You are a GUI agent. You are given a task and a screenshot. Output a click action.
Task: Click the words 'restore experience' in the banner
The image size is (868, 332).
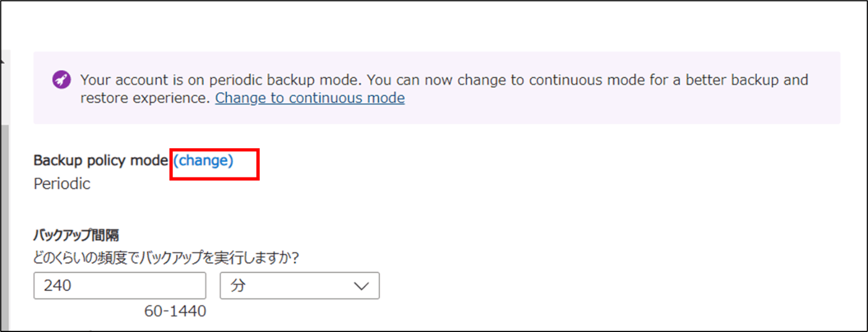click(144, 98)
